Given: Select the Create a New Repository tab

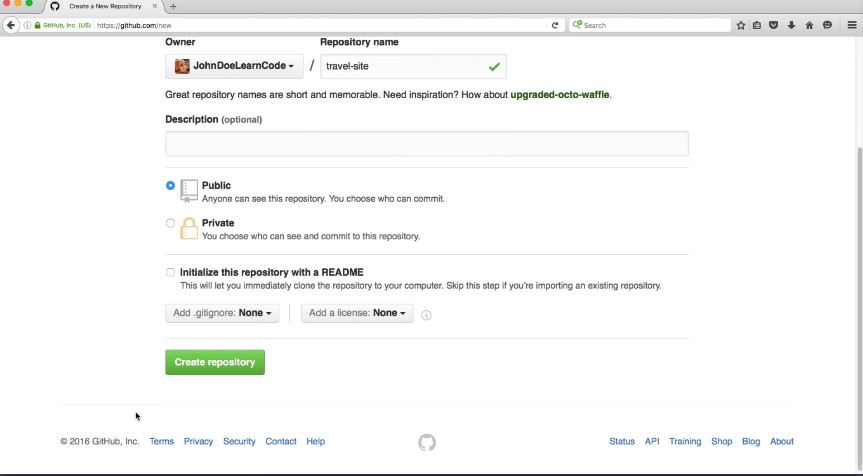Looking at the screenshot, I should (104, 6).
